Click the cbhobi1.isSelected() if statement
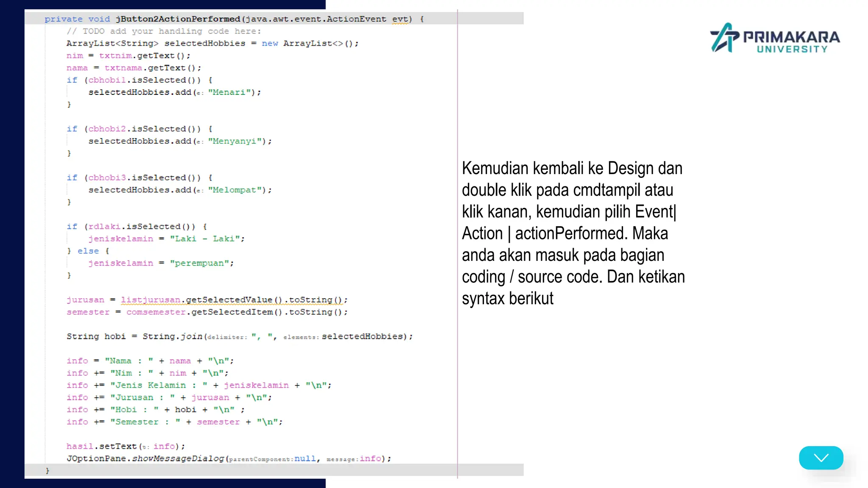Viewport: 868px width, 488px height. (139, 80)
